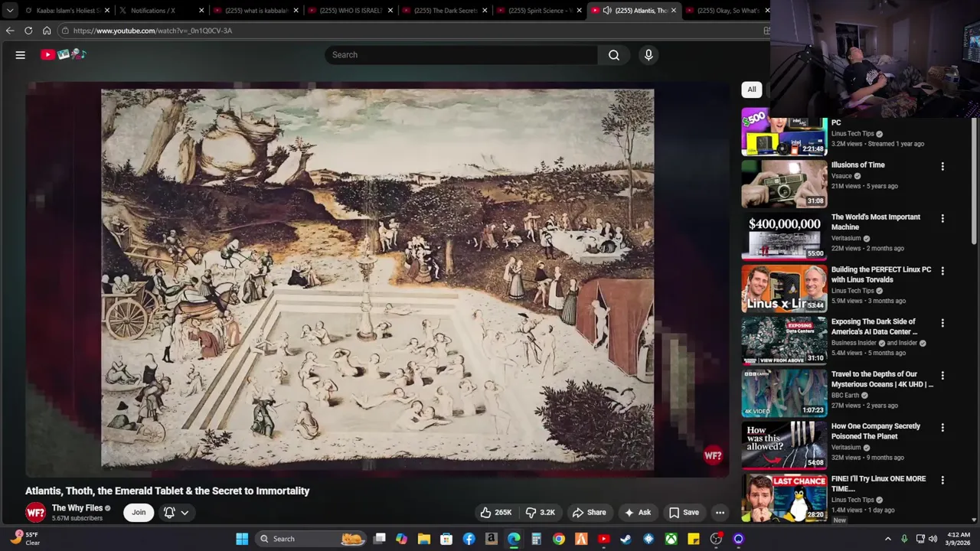Screen dimensions: 980x551
Task: Click The World's Most Important Machine title
Action: 876,222
